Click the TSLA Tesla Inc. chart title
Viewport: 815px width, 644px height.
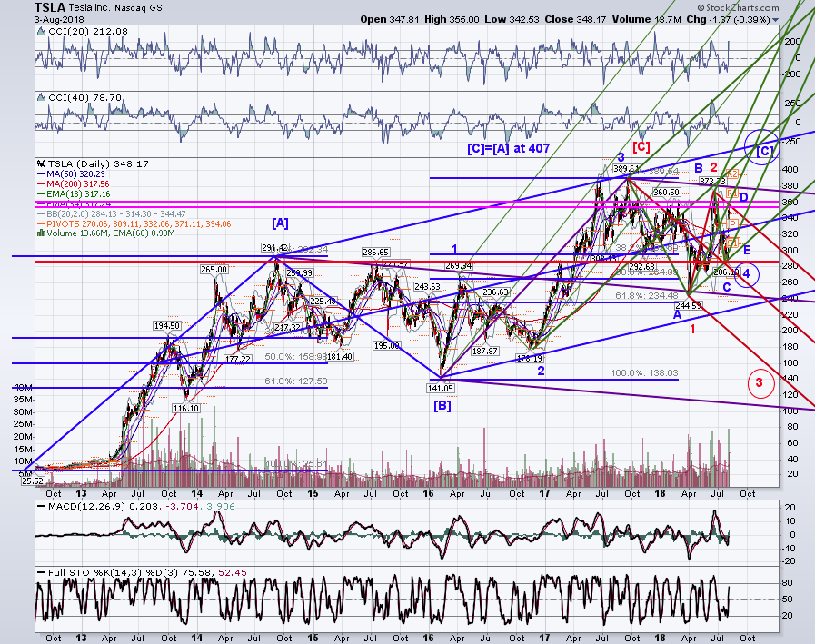(98, 8)
